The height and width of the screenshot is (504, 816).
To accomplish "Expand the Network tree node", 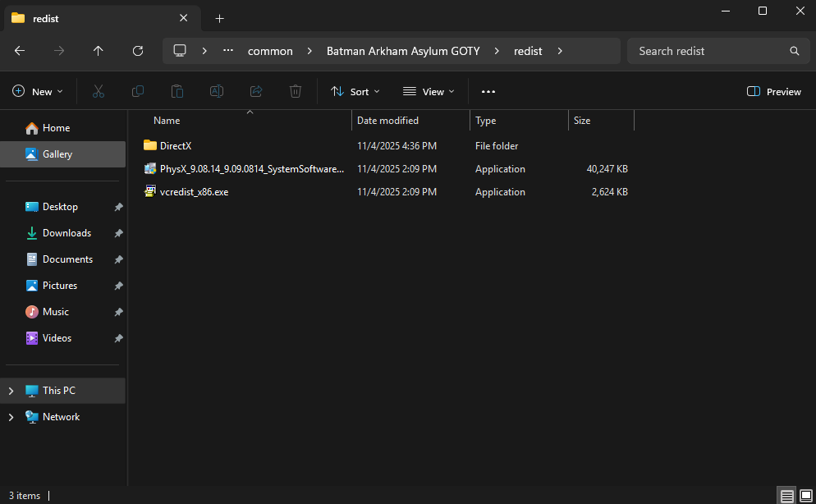I will [x=11, y=417].
